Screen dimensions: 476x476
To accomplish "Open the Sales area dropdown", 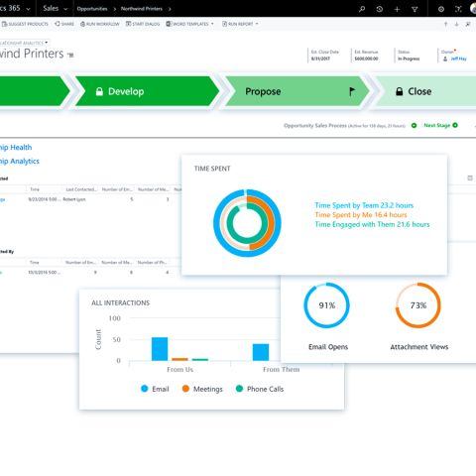I will 55,9.
